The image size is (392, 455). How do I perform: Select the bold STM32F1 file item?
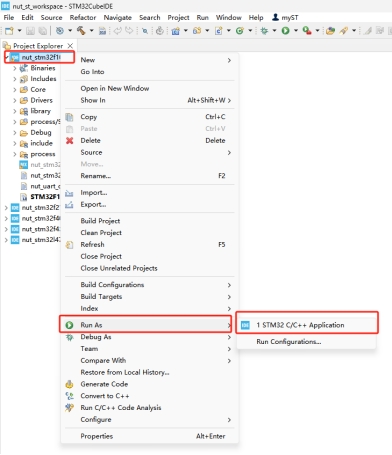(45, 197)
